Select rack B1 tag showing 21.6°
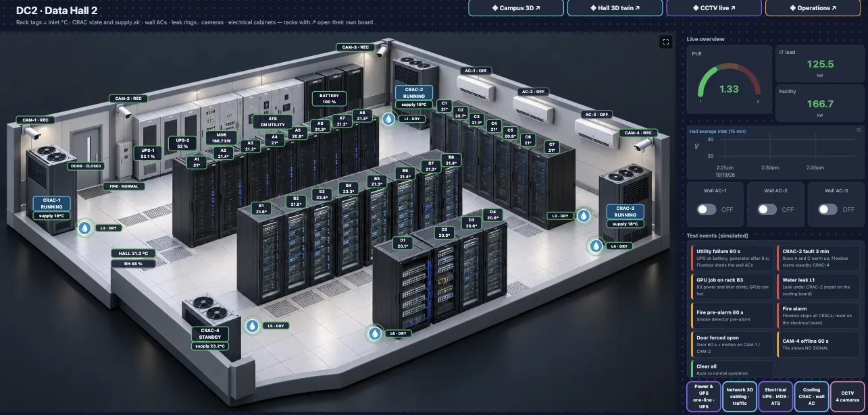This screenshot has height=415, width=868. tap(261, 209)
